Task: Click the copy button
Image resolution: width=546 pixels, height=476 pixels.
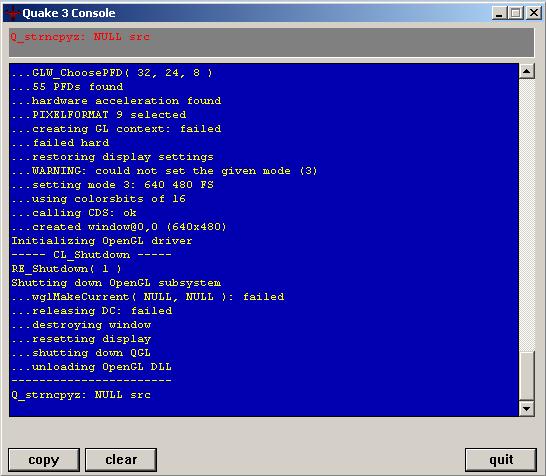Action: tap(44, 460)
